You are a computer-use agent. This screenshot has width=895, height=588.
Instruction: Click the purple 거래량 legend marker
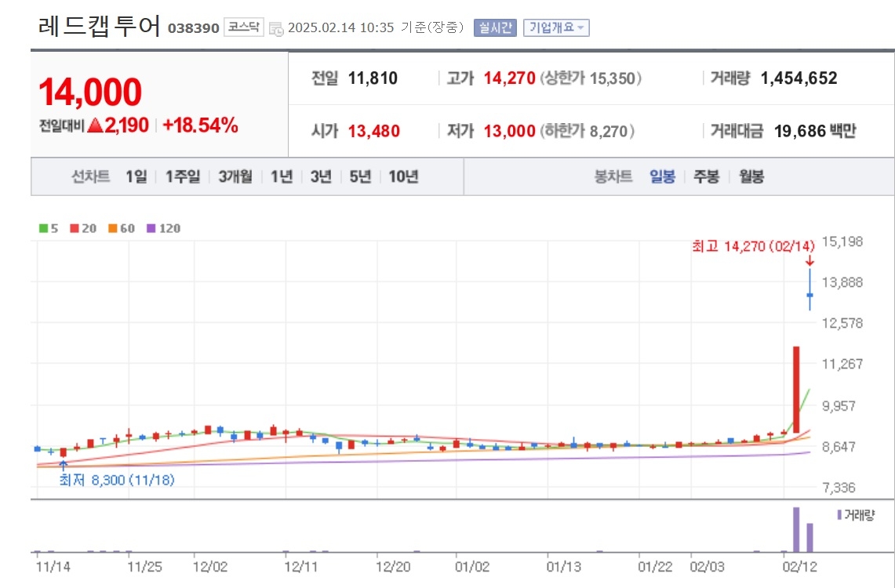[x=839, y=515]
